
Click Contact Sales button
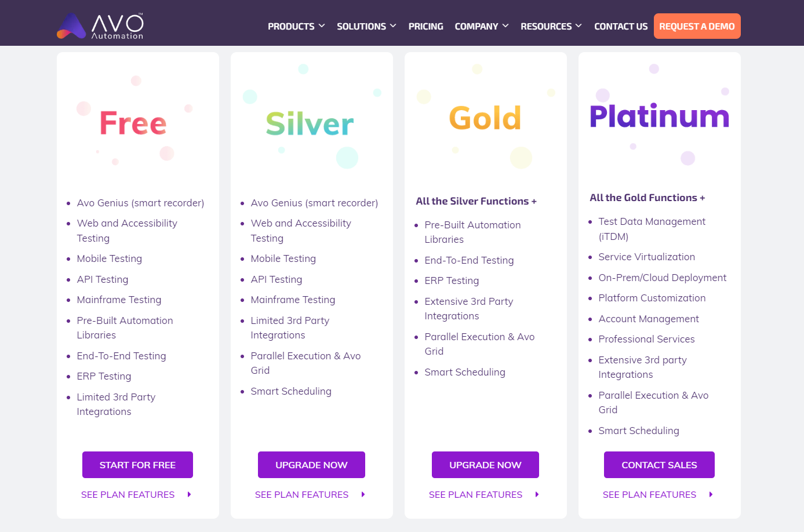[x=659, y=465]
